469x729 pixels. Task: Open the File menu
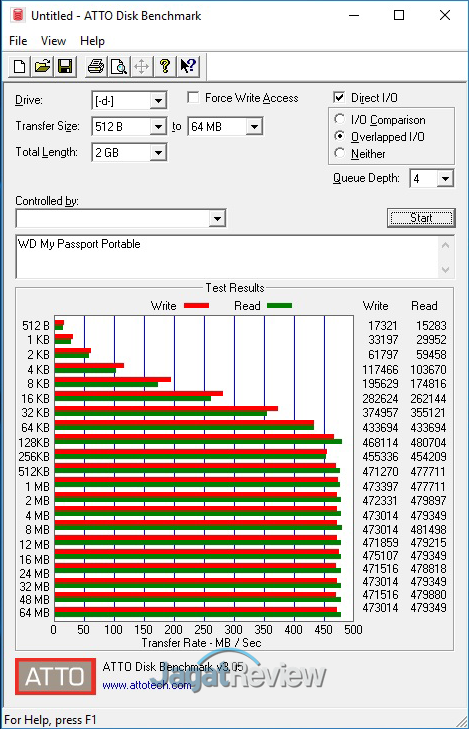[18, 41]
